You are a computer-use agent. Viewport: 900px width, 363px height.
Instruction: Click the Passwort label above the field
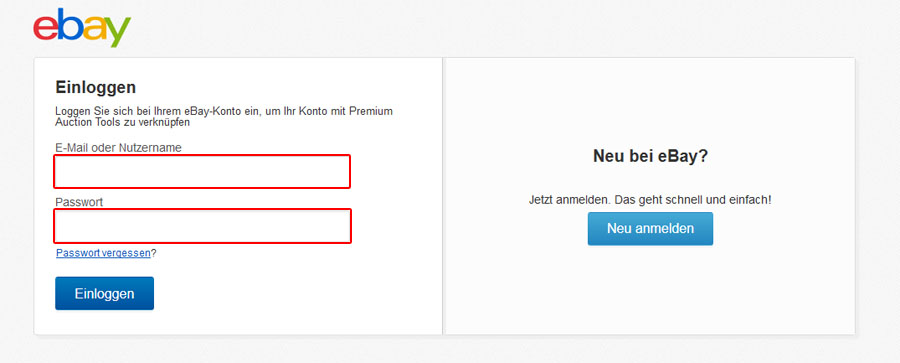coord(79,202)
